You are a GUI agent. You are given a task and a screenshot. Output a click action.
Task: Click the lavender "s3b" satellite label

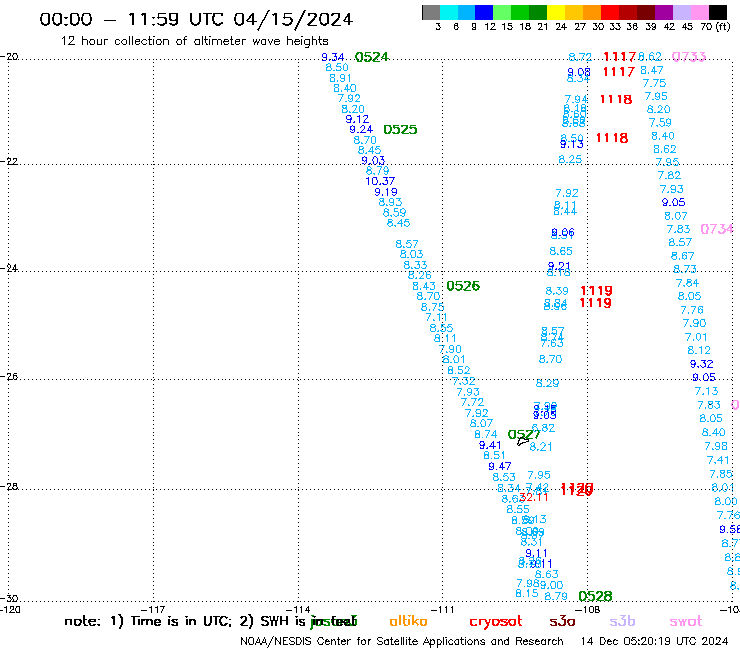tap(622, 621)
